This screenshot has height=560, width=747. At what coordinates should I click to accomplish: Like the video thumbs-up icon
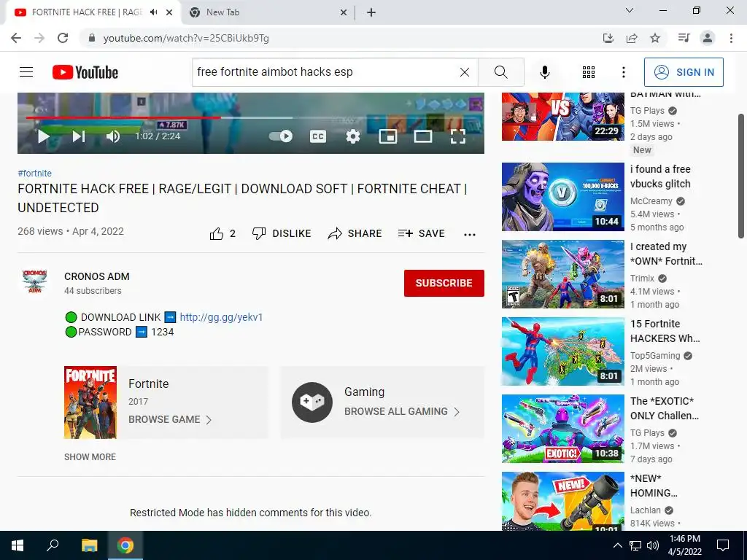tap(216, 233)
